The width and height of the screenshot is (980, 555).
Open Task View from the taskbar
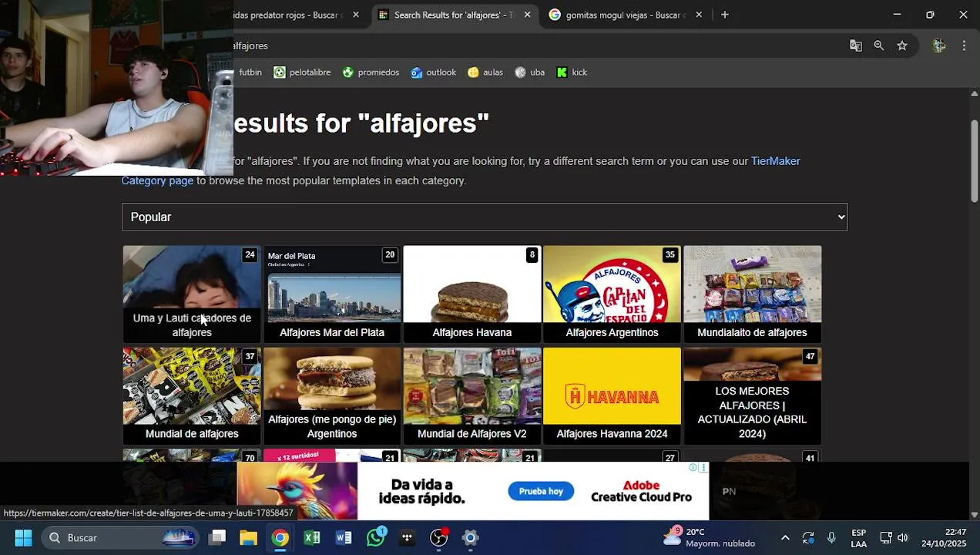coord(217,537)
